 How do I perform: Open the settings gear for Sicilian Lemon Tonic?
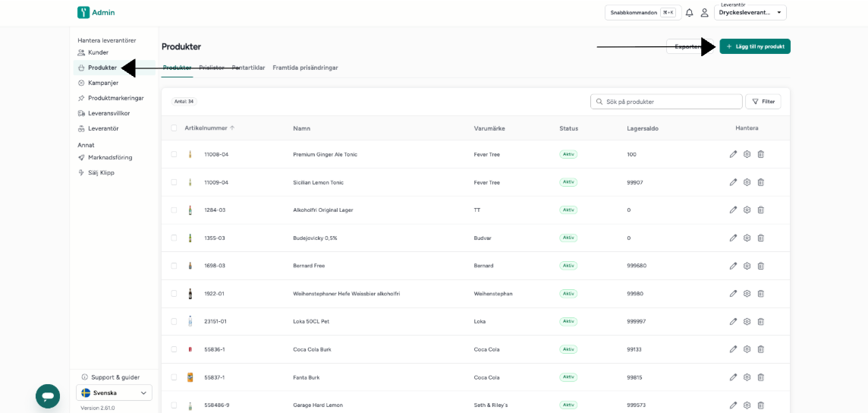tap(747, 182)
